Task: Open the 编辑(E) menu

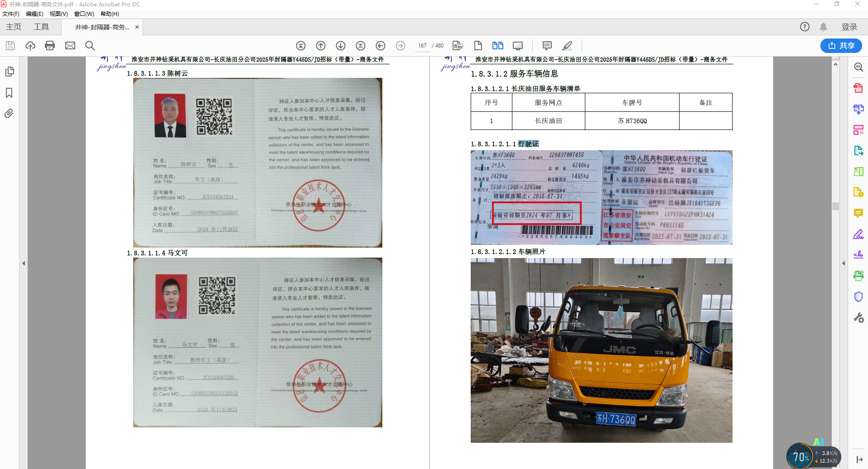Action: 34,14
